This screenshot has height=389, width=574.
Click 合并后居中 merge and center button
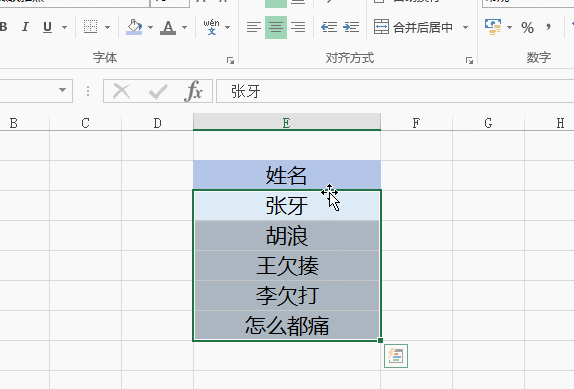point(414,27)
